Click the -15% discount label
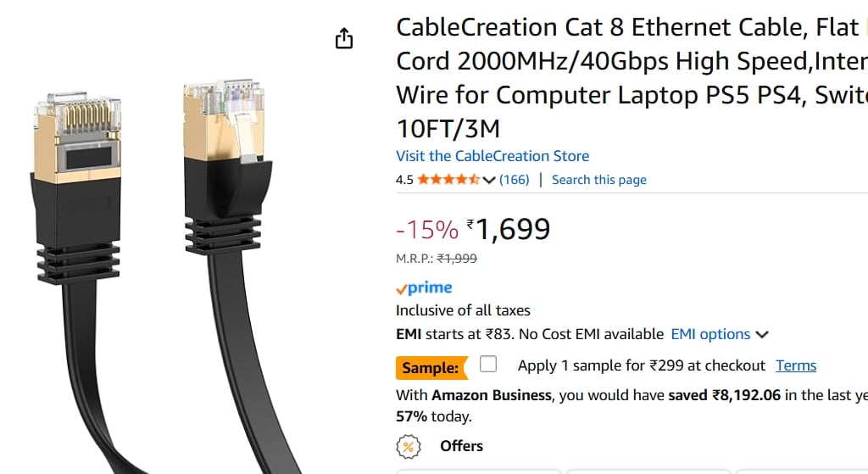 coord(427,230)
